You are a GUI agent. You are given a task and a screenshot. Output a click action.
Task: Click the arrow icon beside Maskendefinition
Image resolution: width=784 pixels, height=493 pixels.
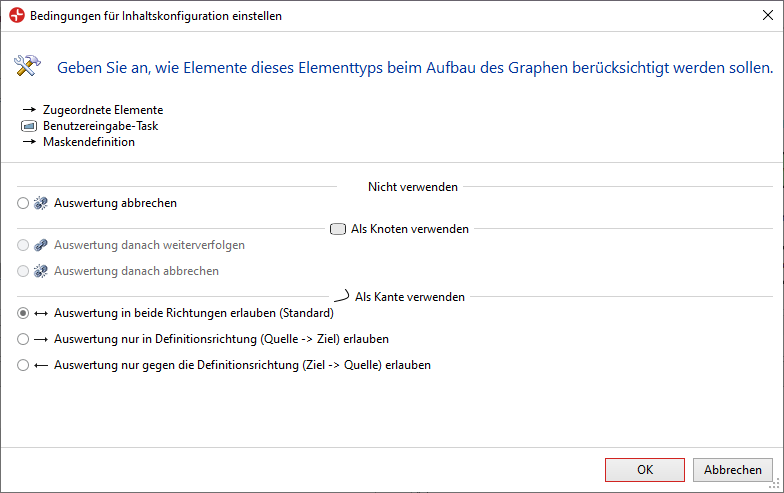click(x=29, y=142)
